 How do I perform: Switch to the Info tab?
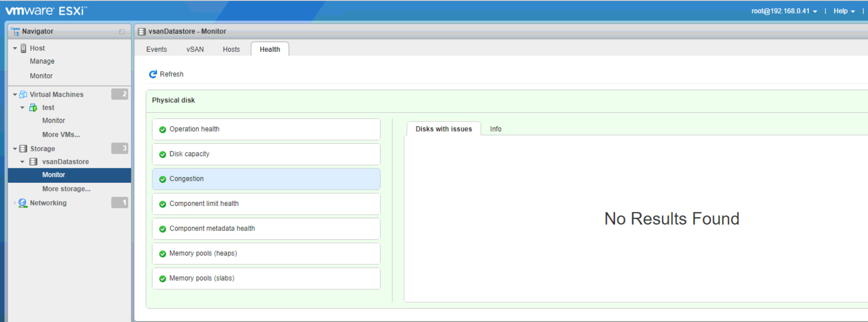496,129
